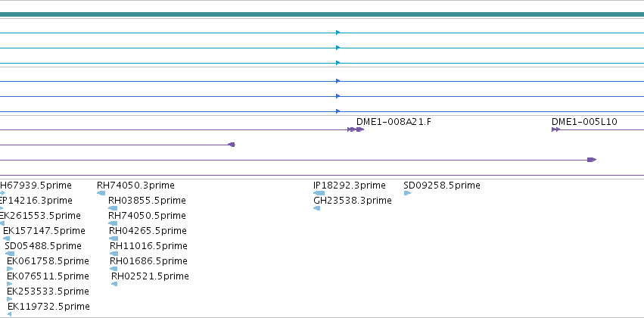Select the DME1-005L10 feature label
Image resolution: width=644 pixels, height=318 pixels.
(584, 122)
